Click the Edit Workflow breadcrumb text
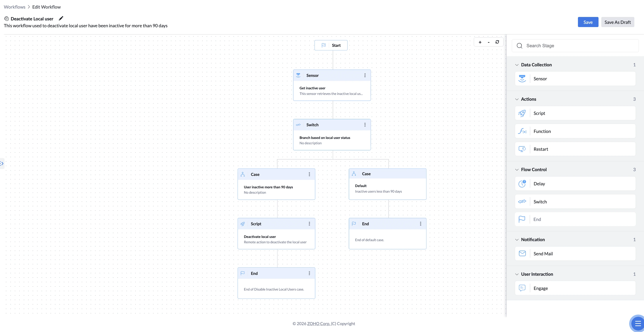This screenshot has height=332, width=644. tap(46, 7)
